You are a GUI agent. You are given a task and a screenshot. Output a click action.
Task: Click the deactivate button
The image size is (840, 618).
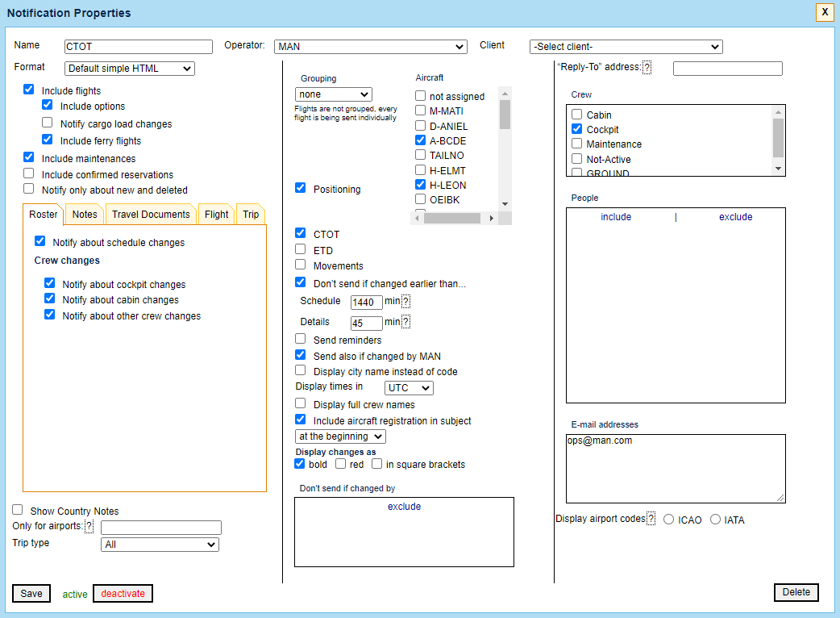[x=123, y=593]
